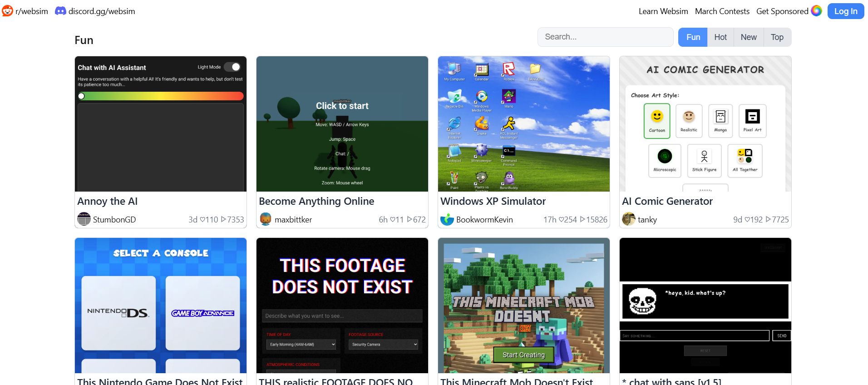Image resolution: width=868 pixels, height=385 pixels.
Task: Launch the Minesweeper icon
Action: [x=482, y=153]
